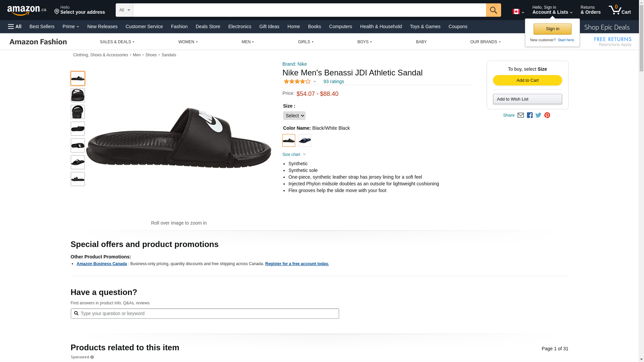Viewport: 644px width, 362px height.
Task: Open the WOMEN fashion menu
Action: tap(188, 42)
